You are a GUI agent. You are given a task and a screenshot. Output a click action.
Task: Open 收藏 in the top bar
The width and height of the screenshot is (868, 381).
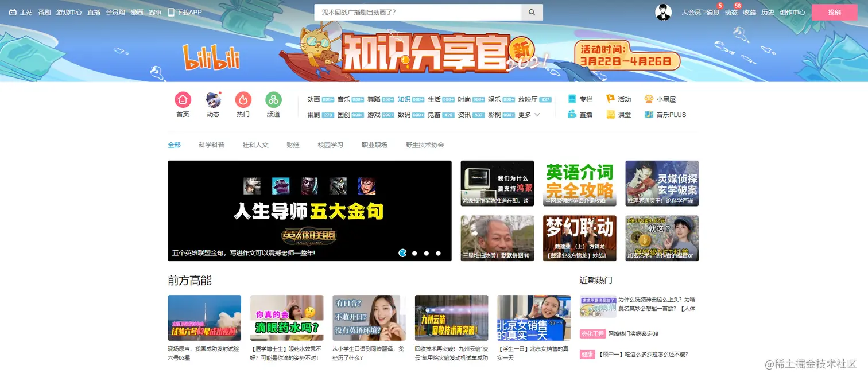749,12
